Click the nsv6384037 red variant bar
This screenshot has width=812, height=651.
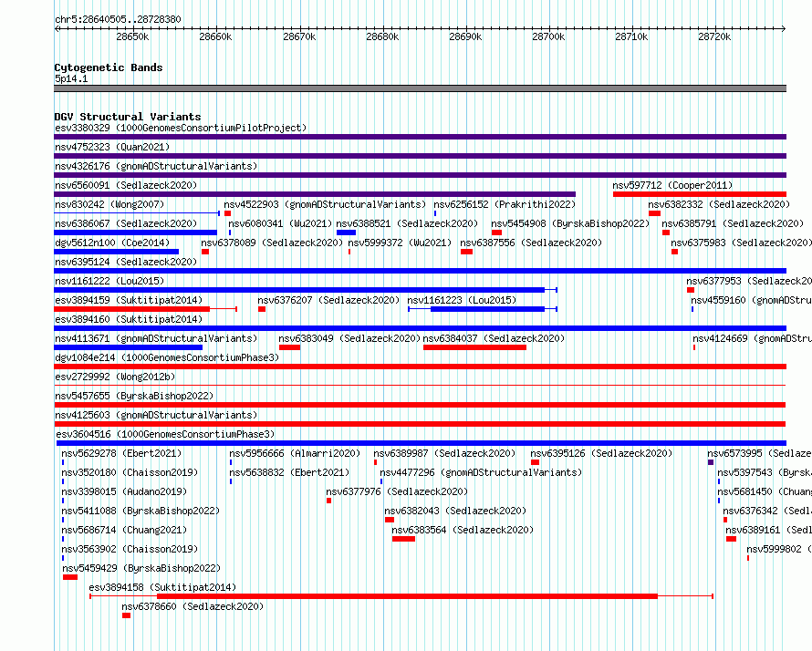474,347
